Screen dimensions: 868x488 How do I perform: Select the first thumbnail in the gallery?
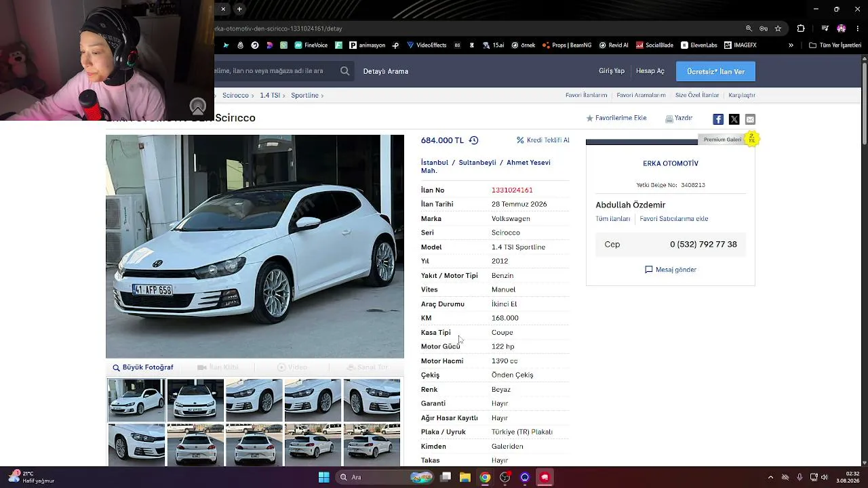tap(136, 399)
